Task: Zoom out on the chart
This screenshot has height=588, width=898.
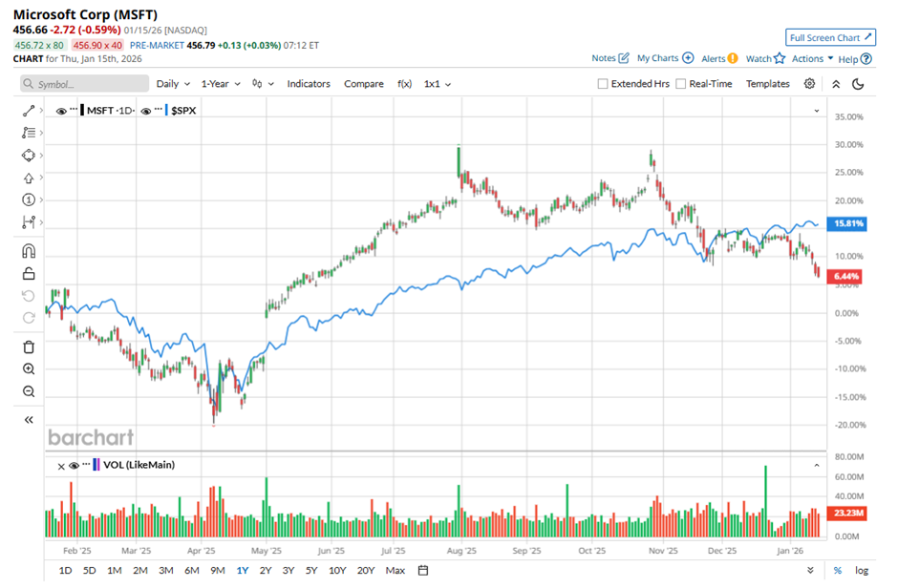Action: coord(29,391)
